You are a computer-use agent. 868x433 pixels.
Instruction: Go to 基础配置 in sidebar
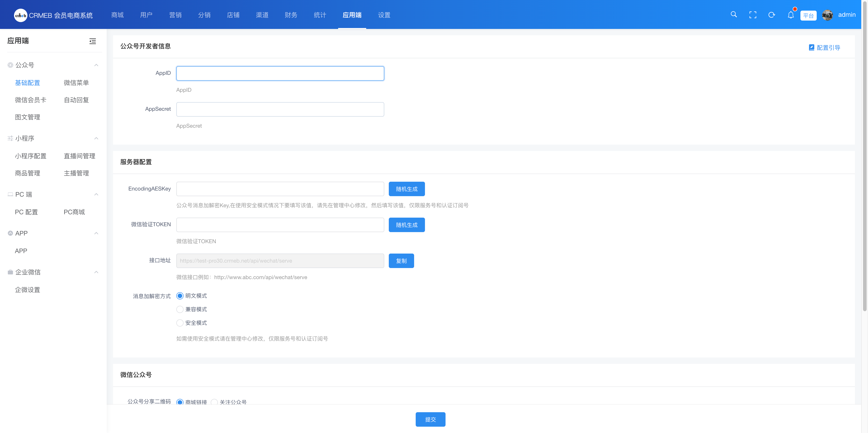click(28, 82)
